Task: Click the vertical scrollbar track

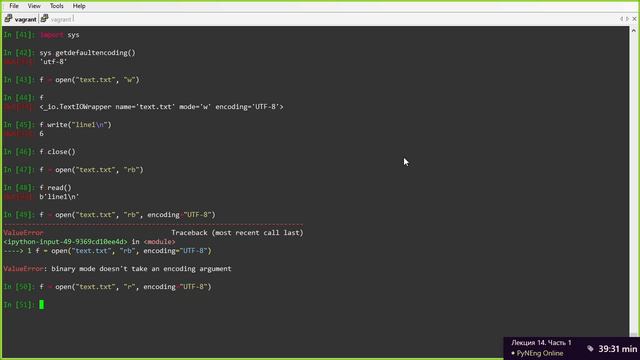Action: tap(633, 184)
